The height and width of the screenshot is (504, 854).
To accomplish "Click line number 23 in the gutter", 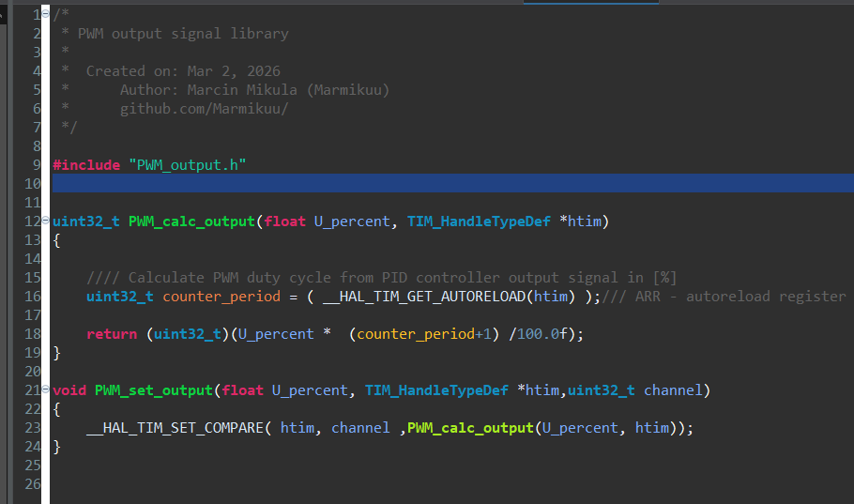I will point(33,428).
